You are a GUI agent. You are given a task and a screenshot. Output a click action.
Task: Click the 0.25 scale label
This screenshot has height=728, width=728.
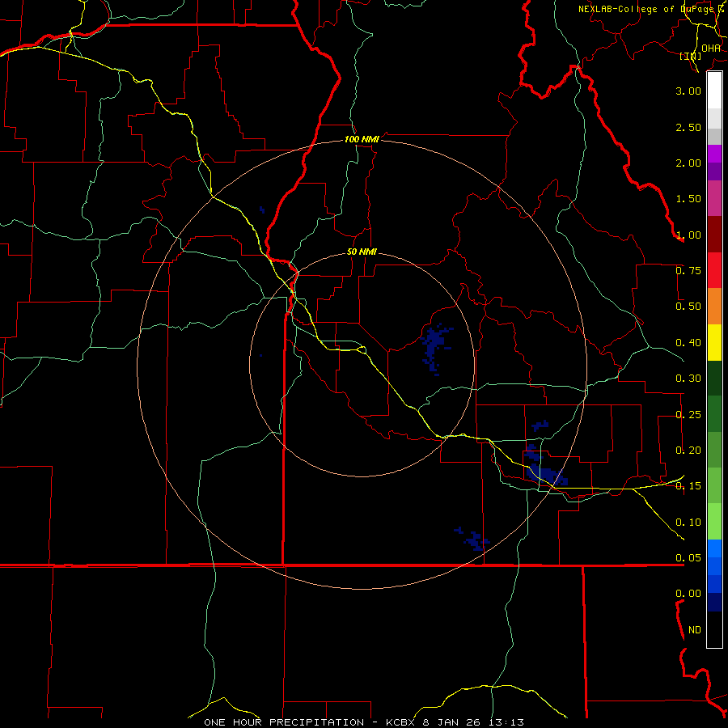coord(688,415)
